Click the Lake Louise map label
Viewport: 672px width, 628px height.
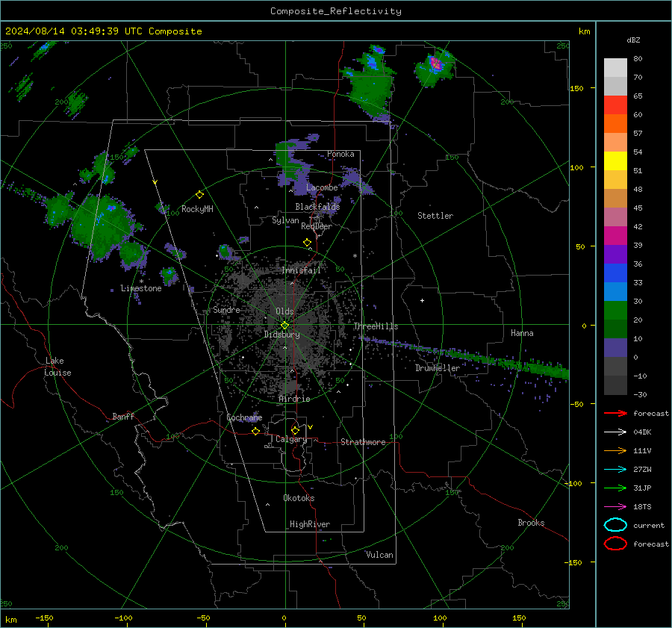[x=57, y=367]
